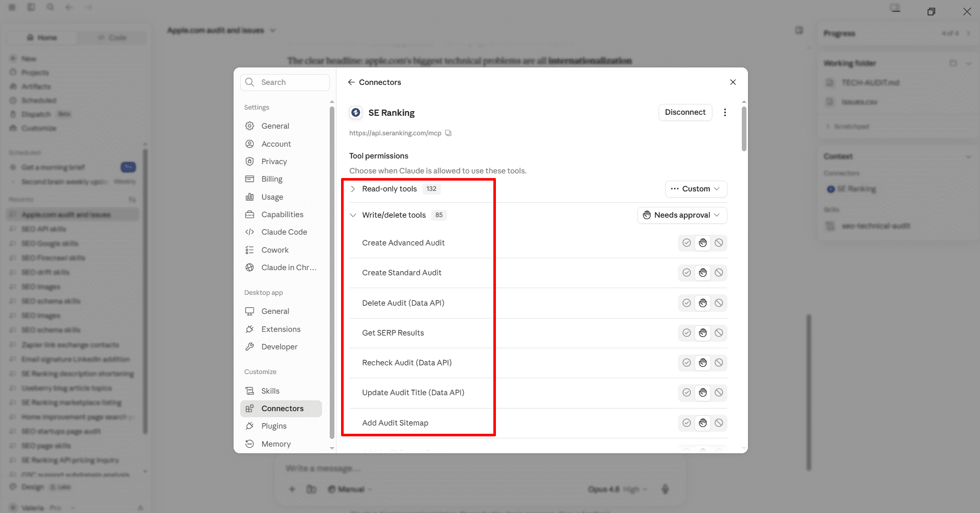The image size is (980, 513).
Task: Switch to Home tab in main window
Action: point(42,38)
